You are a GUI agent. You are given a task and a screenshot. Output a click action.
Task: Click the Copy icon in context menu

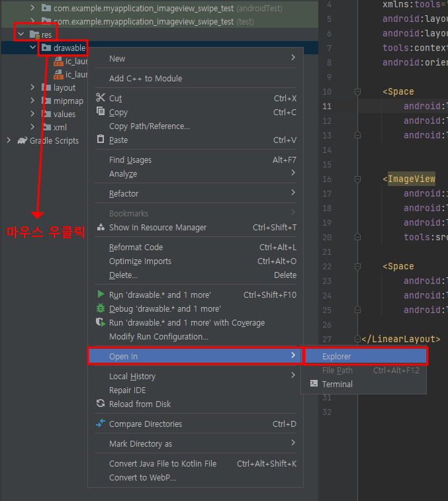[x=101, y=111]
